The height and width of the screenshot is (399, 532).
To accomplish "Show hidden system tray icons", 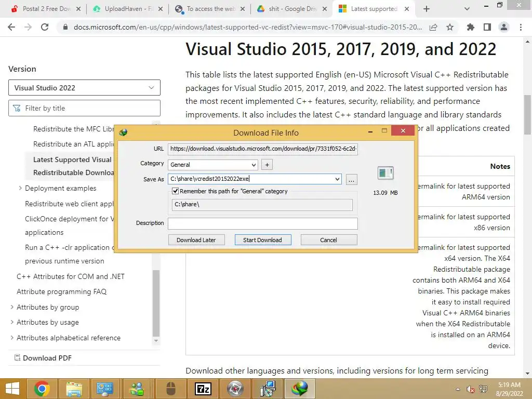I will point(458,389).
